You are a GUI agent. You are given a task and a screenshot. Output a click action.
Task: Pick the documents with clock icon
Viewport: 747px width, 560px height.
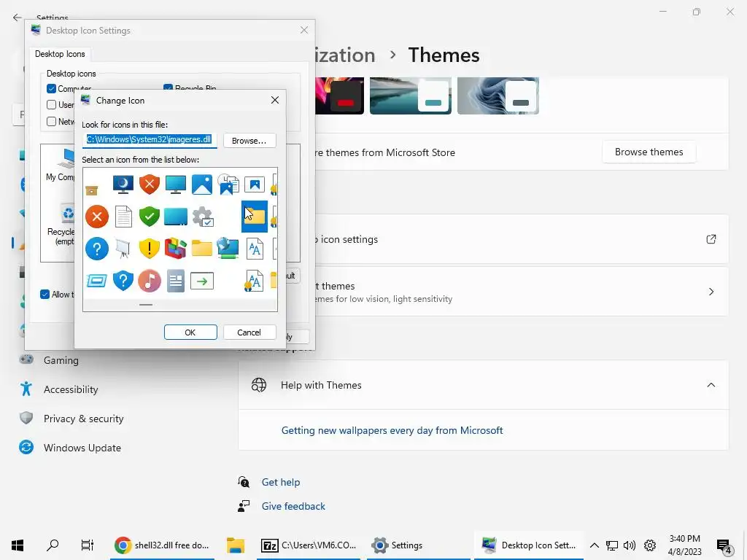click(x=228, y=184)
